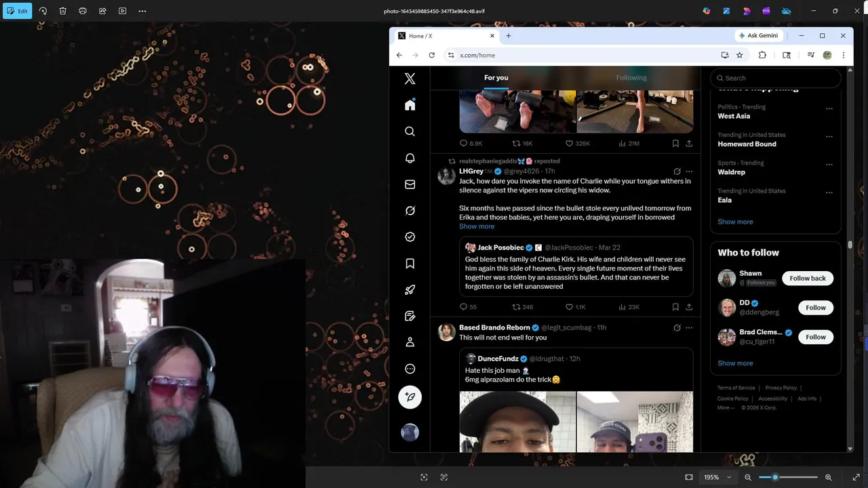Open Explore search icon in X sidebar
The height and width of the screenshot is (488, 868).
point(410,131)
